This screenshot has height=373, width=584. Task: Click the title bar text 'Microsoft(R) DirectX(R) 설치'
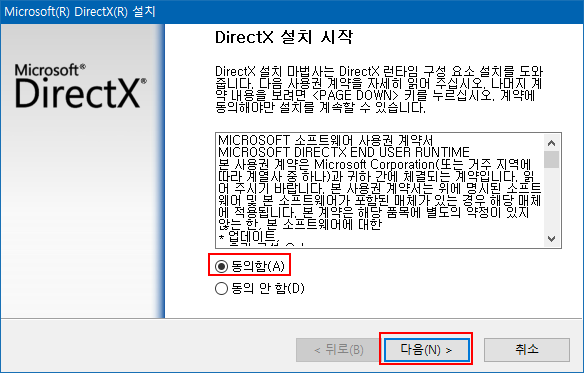[80, 12]
